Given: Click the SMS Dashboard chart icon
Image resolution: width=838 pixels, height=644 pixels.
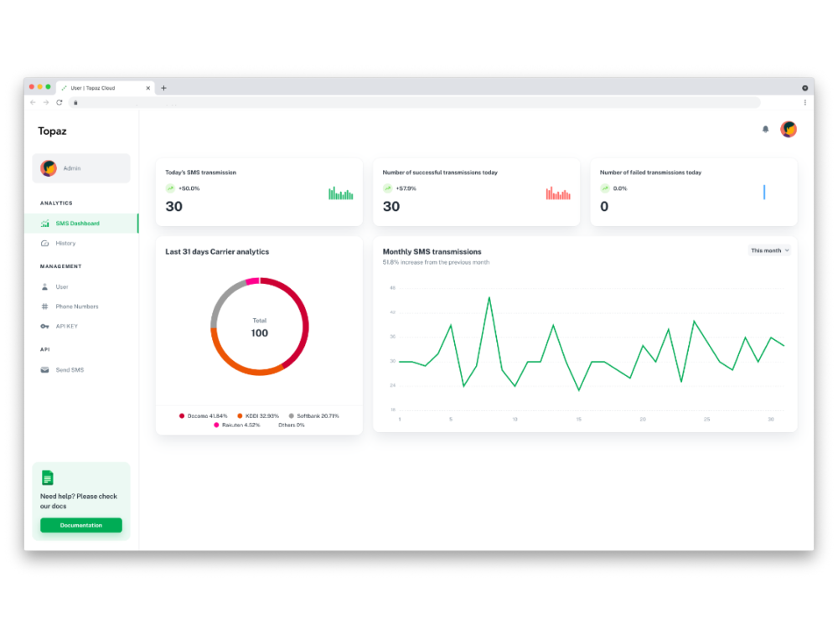Looking at the screenshot, I should click(x=45, y=224).
